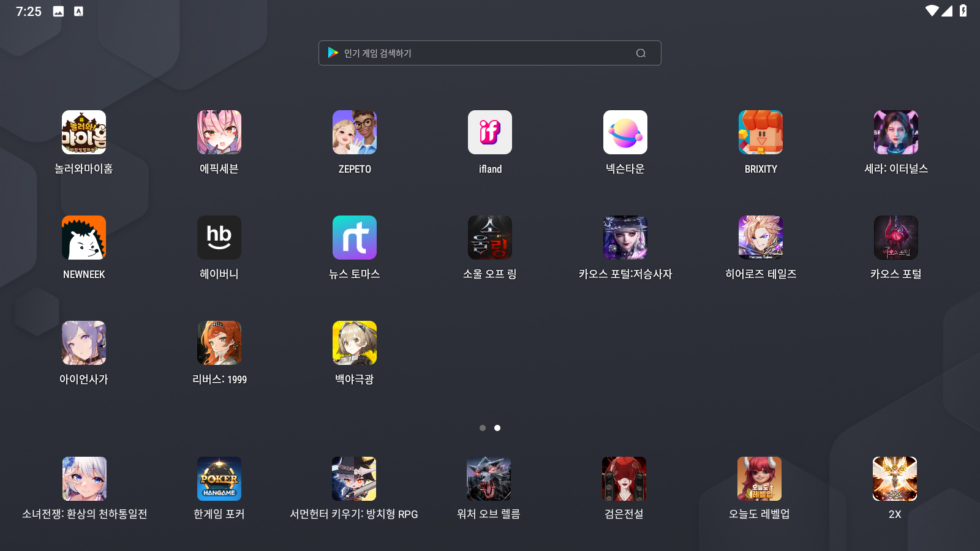This screenshot has width=980, height=551.
Task: Open the 뉴스 토마스 app icon
Action: click(355, 238)
